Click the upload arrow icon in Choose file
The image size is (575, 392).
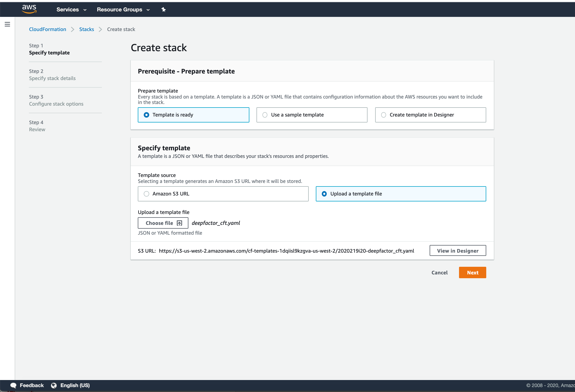[x=179, y=223]
